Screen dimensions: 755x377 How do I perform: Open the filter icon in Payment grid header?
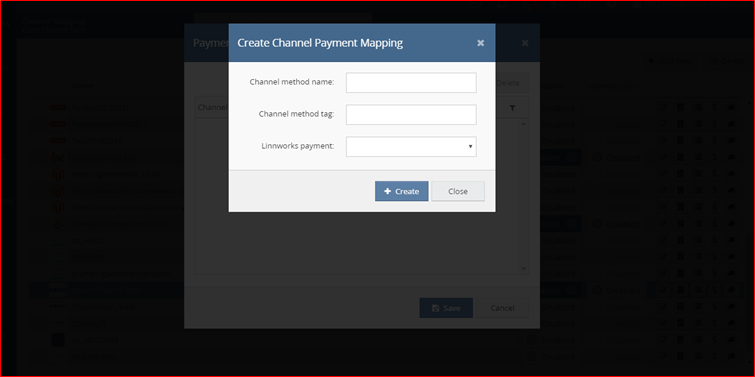click(512, 108)
